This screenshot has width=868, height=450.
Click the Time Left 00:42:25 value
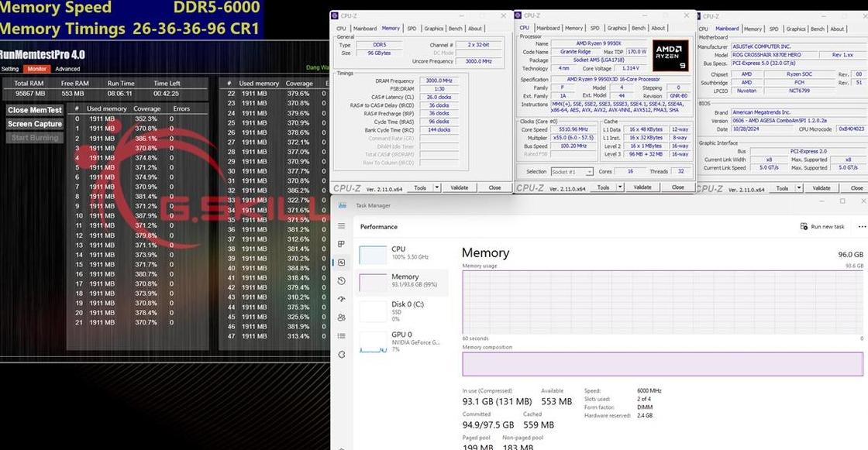(x=166, y=94)
